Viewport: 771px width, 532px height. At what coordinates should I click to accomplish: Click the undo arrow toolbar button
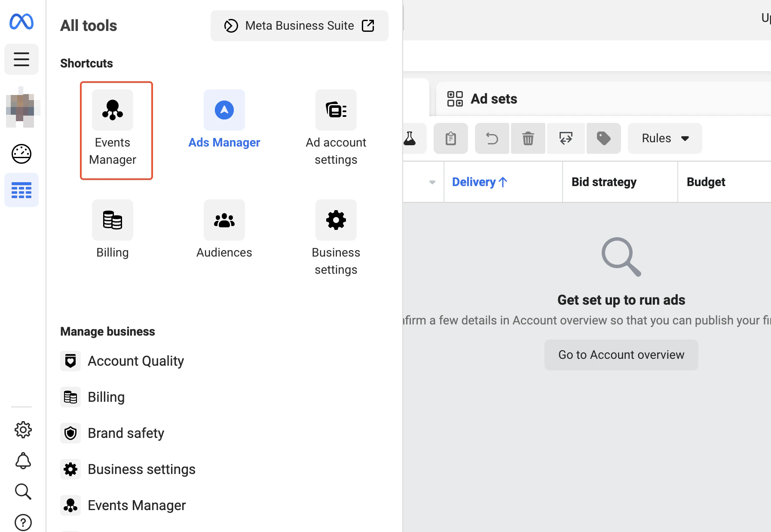[492, 138]
